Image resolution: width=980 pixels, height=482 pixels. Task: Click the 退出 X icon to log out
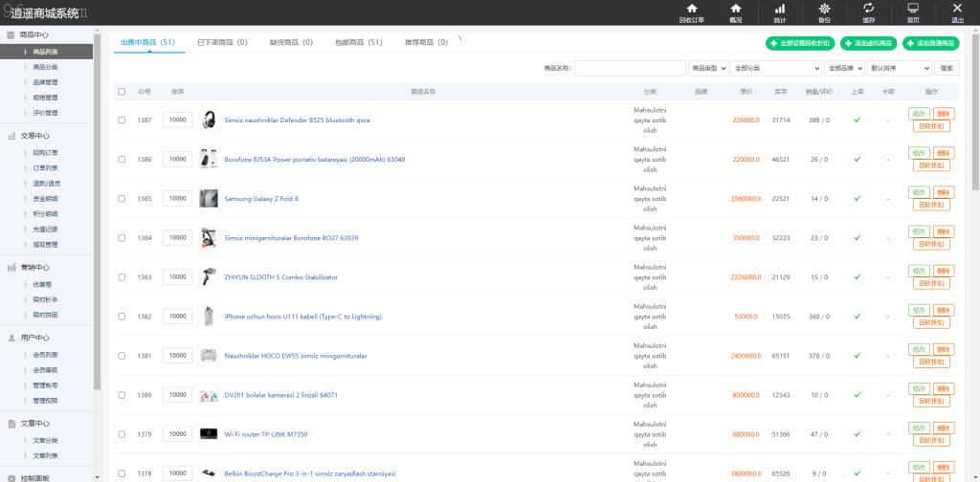point(957,10)
